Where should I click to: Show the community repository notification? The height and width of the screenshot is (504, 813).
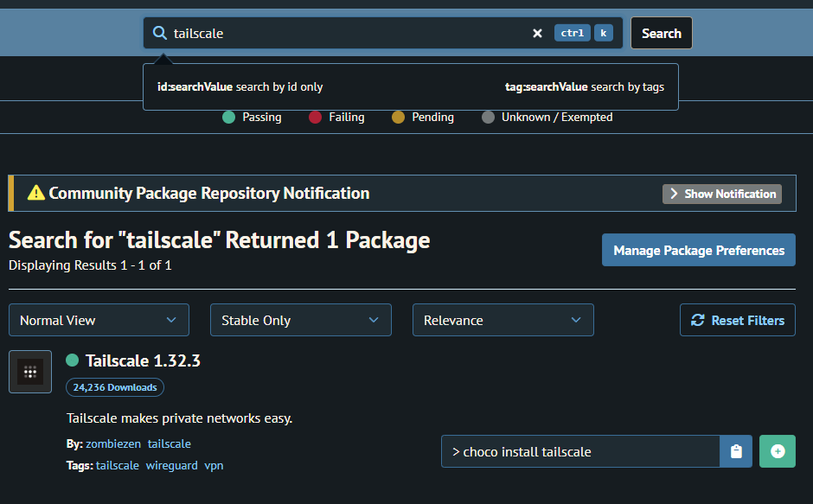[x=721, y=194]
